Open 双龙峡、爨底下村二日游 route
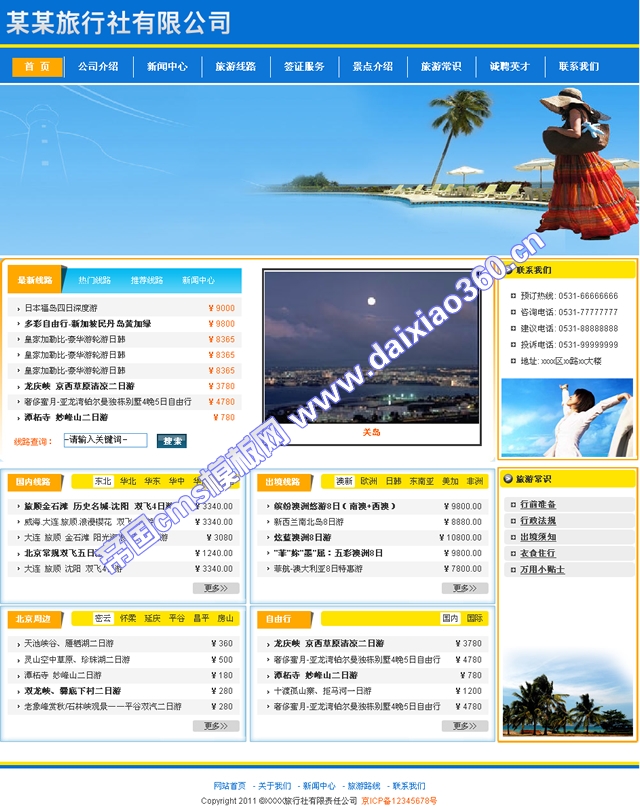The height and width of the screenshot is (808, 640). [73, 691]
